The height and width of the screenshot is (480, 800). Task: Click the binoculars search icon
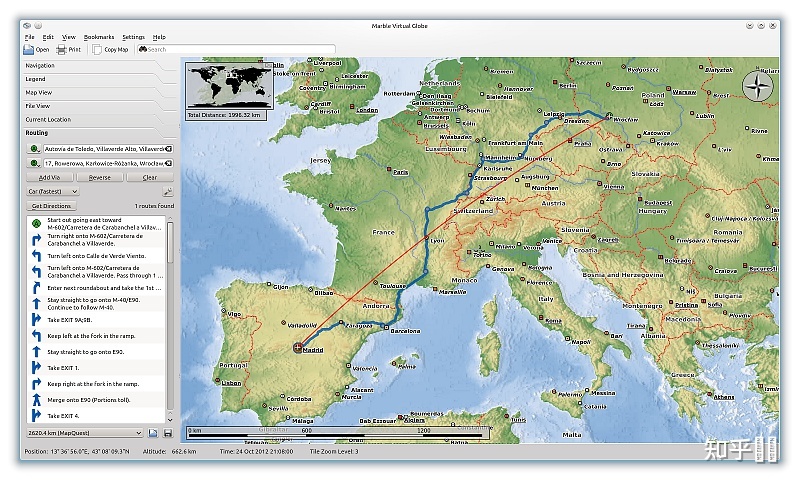[143, 49]
